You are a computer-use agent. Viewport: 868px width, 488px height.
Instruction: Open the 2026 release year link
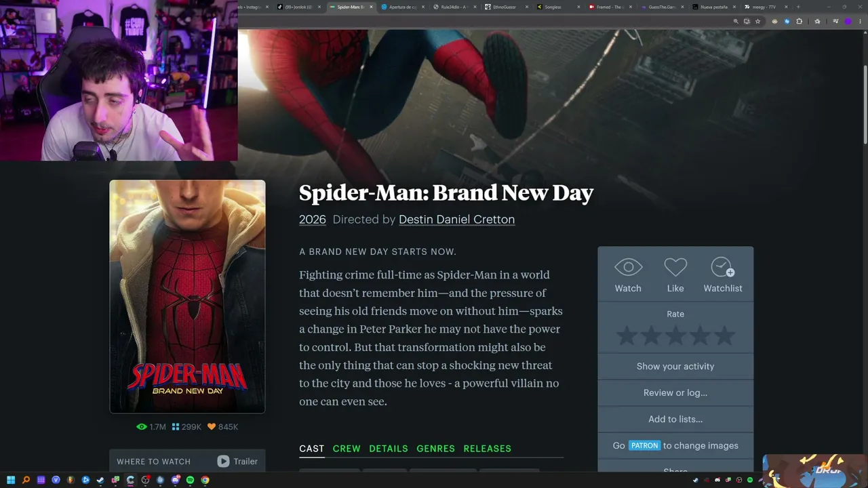pyautogui.click(x=313, y=220)
